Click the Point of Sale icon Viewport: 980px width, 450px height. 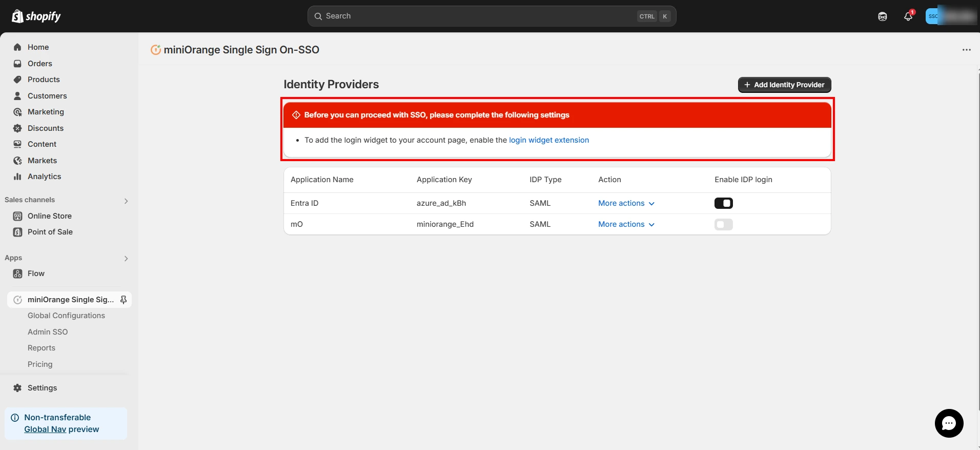[x=17, y=232]
